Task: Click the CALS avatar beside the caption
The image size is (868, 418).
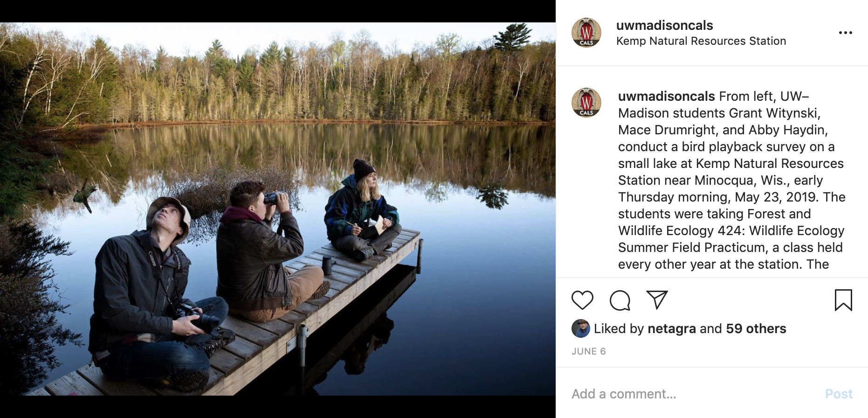Action: [x=586, y=103]
